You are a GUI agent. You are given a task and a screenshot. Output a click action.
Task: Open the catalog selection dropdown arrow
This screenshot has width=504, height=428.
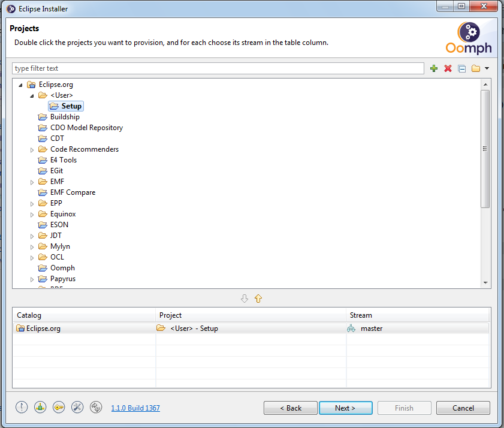(487, 68)
